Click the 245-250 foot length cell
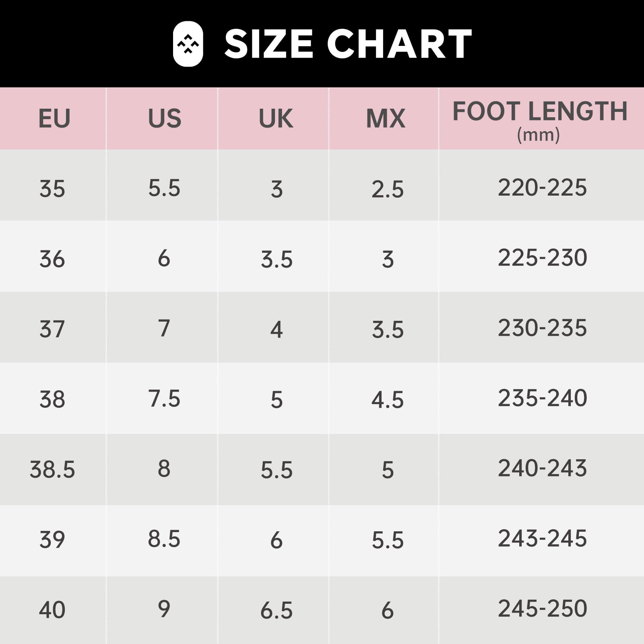Screen dimensions: 644x644 tap(542, 608)
